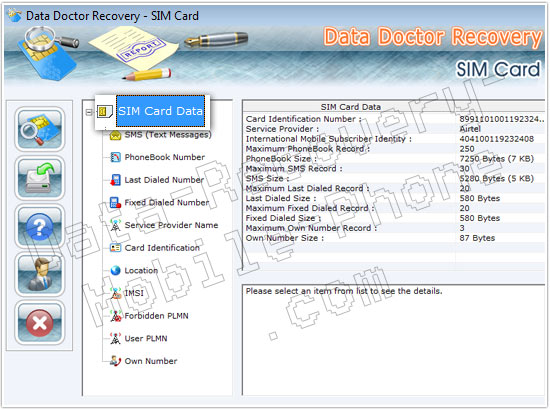The width and height of the screenshot is (550, 410).
Task: Click Maximum Own Number Record label
Action: tap(311, 228)
